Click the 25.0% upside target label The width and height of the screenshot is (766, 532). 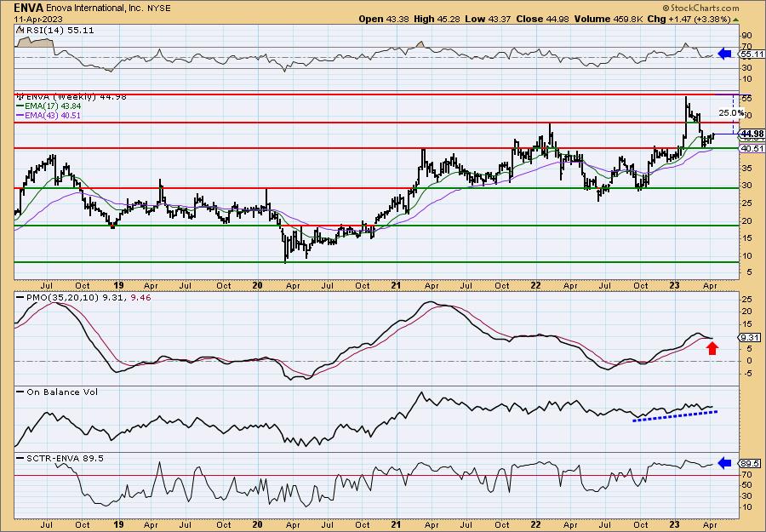click(x=731, y=113)
